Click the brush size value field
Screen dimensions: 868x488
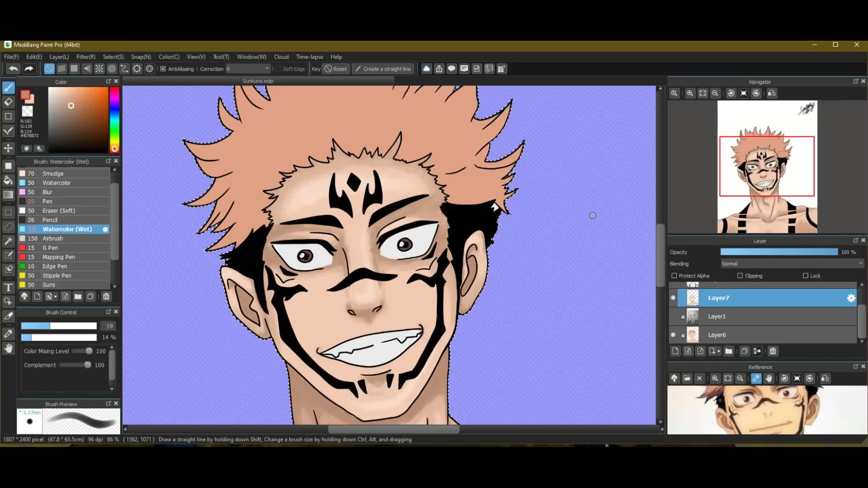(109, 326)
